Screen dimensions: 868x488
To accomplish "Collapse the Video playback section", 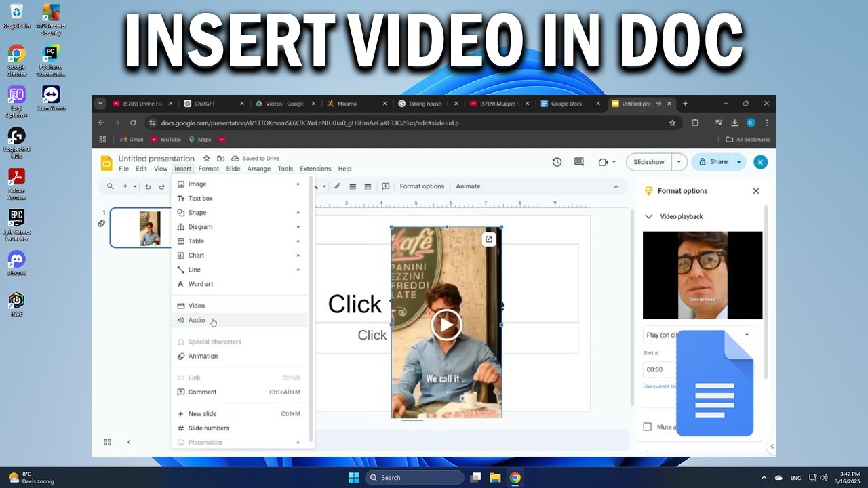I will tap(648, 217).
